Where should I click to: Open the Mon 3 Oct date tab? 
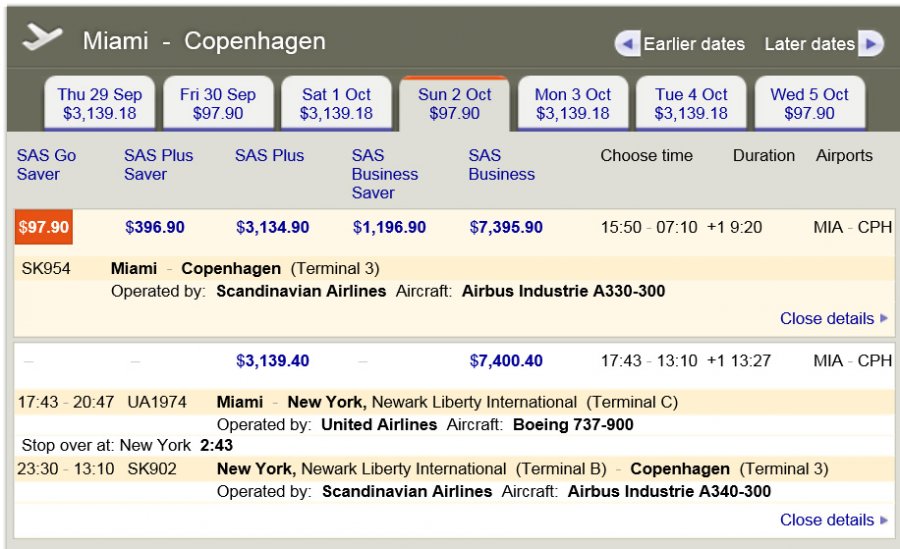pyautogui.click(x=573, y=103)
